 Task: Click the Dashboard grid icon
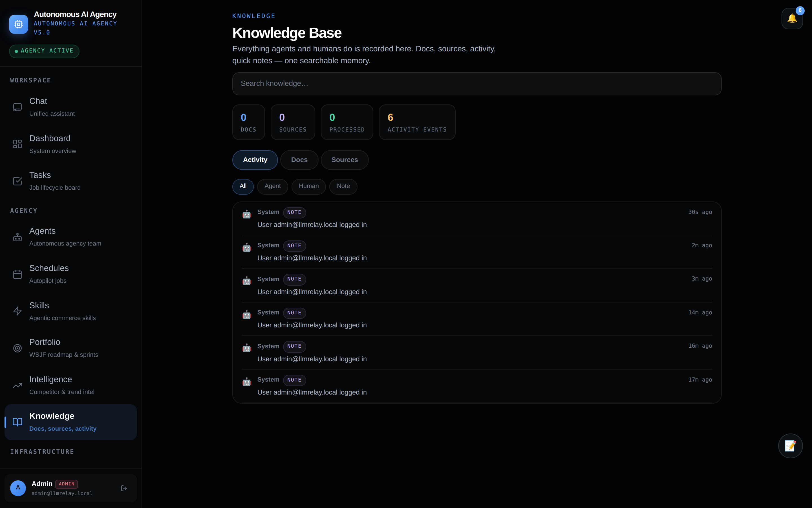(17, 144)
